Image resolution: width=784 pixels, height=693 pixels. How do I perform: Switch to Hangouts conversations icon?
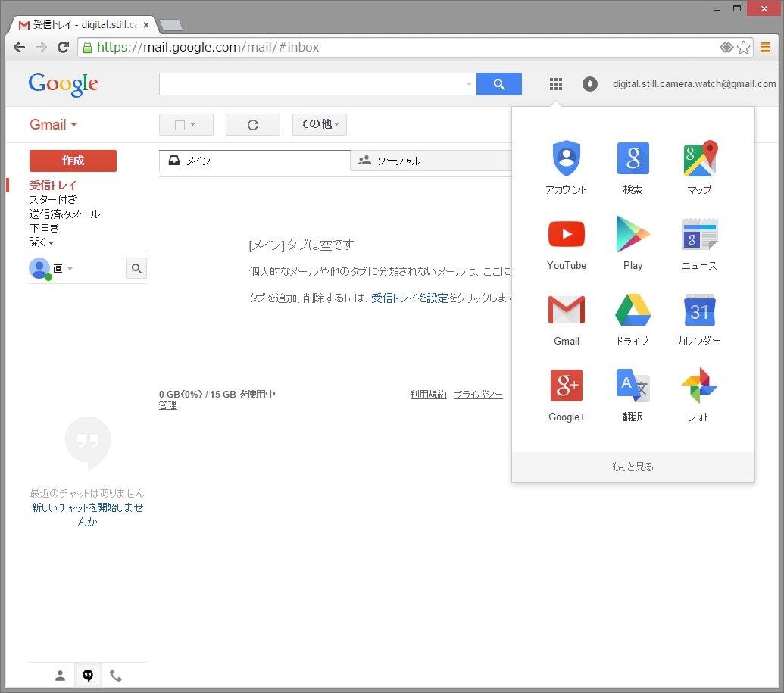pos(88,676)
